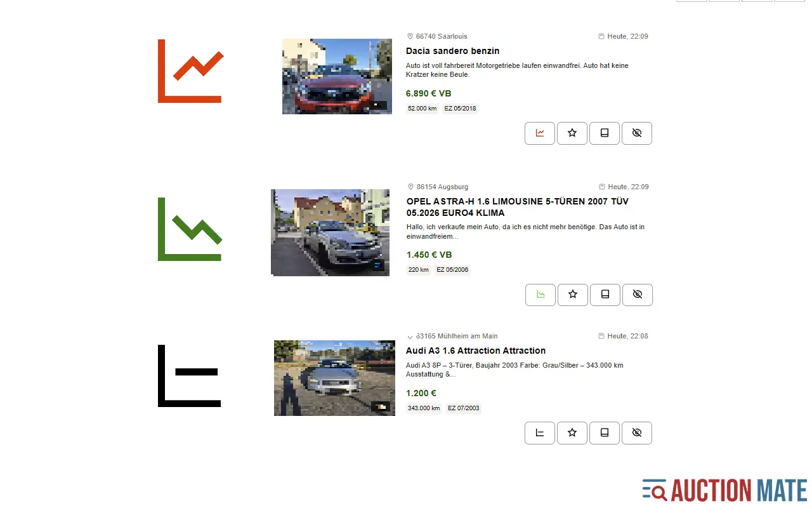Open the Dacia sandero benzin listing title
Viewport: 812px width, 508px height.
point(453,51)
